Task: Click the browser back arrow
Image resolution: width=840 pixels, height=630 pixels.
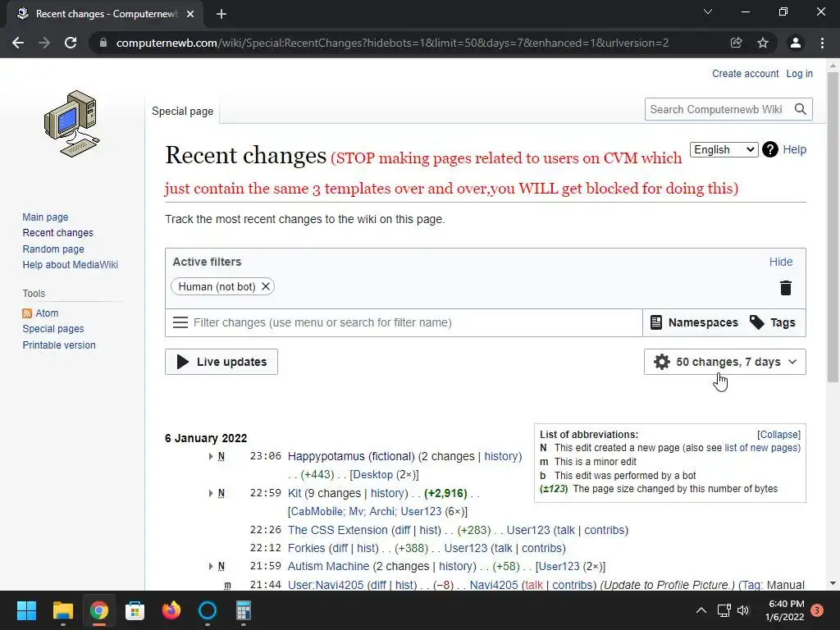Action: pos(18,43)
